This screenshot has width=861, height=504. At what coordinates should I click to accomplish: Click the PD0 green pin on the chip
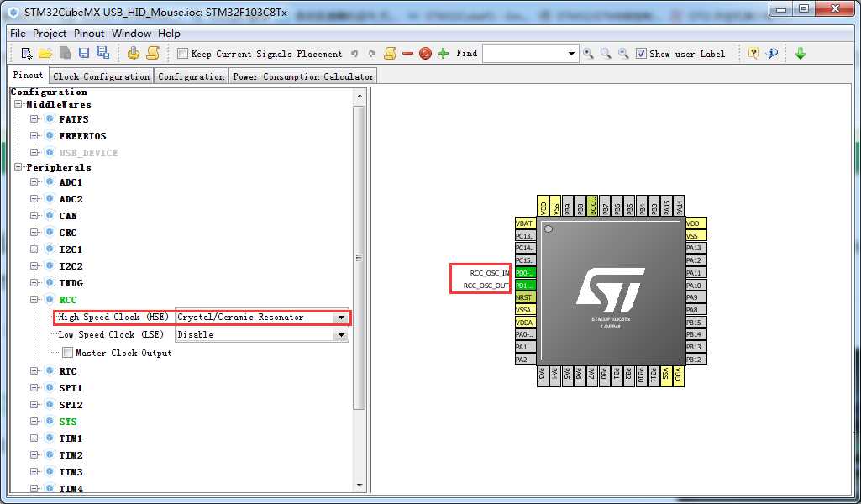[x=525, y=273]
